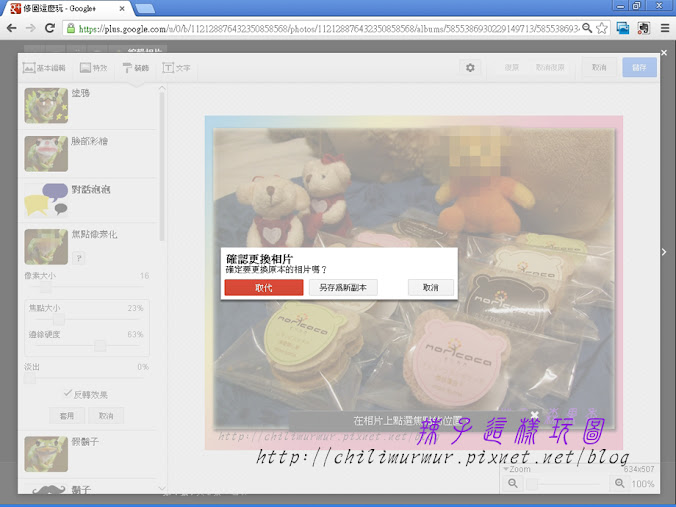Adjust the 淡出 fade slider handle
The height and width of the screenshot is (507, 676).
29,378
